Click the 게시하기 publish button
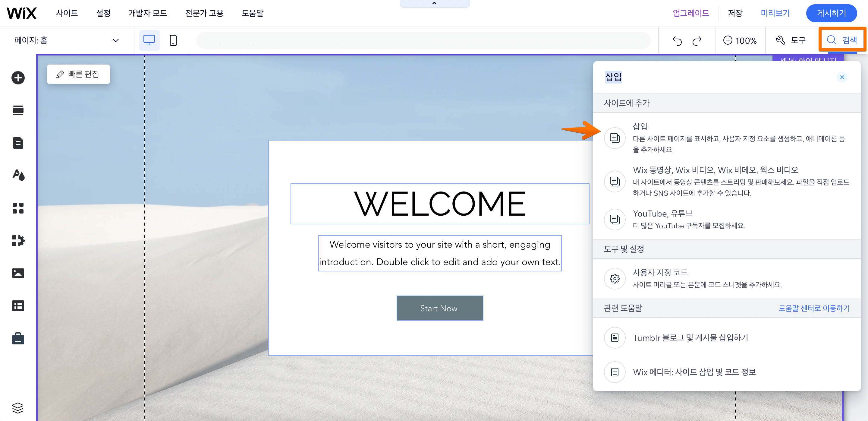The height and width of the screenshot is (421, 868). coord(831,13)
